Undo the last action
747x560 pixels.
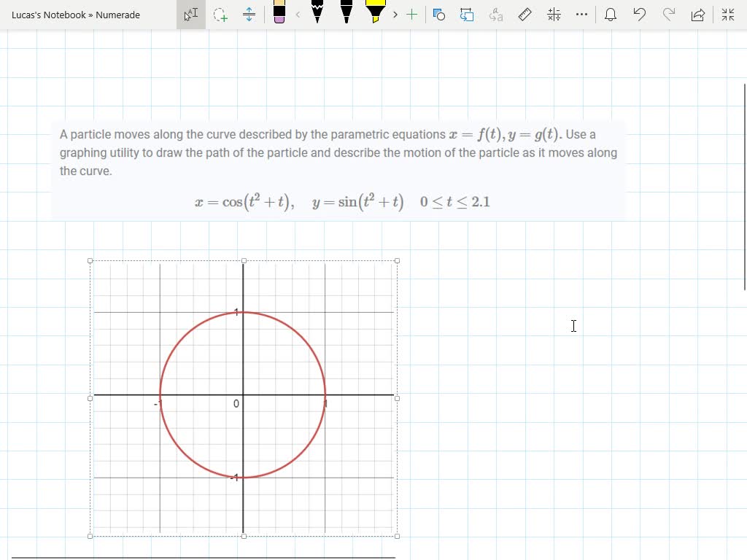point(640,15)
